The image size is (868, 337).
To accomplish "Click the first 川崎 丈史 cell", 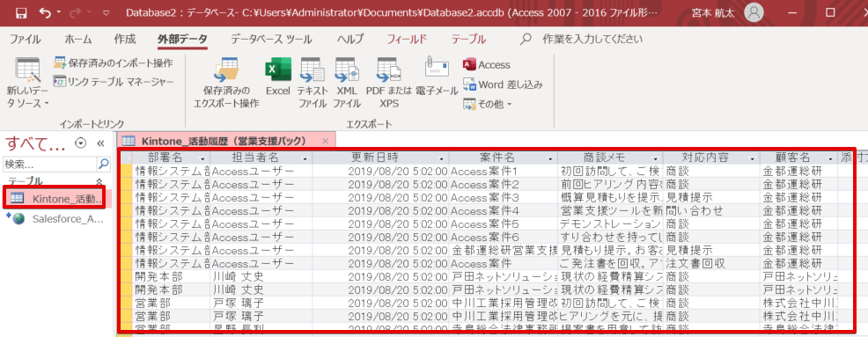I will click(x=261, y=276).
